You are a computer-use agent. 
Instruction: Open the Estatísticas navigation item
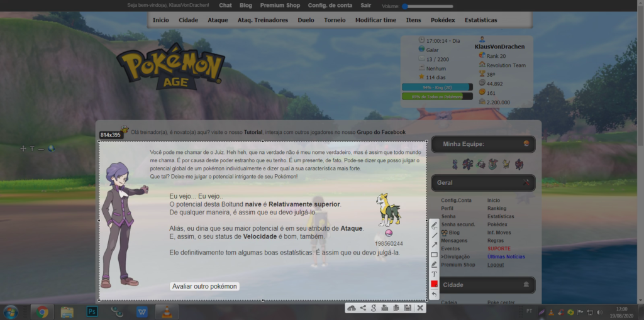tap(481, 20)
